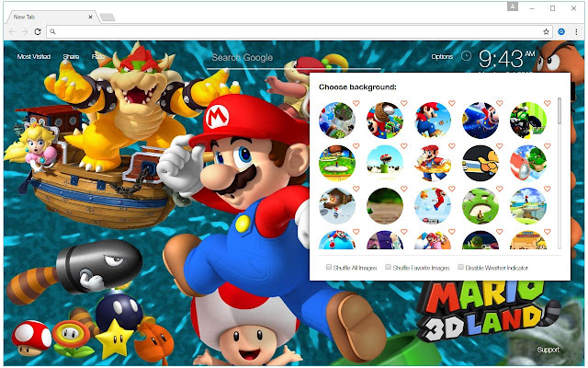Choose the Fire Mario running thumbnail
588x368 pixels.
433,164
